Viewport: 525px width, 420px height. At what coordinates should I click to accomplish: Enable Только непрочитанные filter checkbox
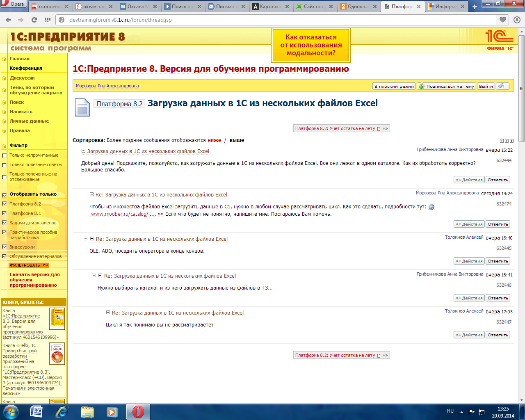[x=5, y=155]
